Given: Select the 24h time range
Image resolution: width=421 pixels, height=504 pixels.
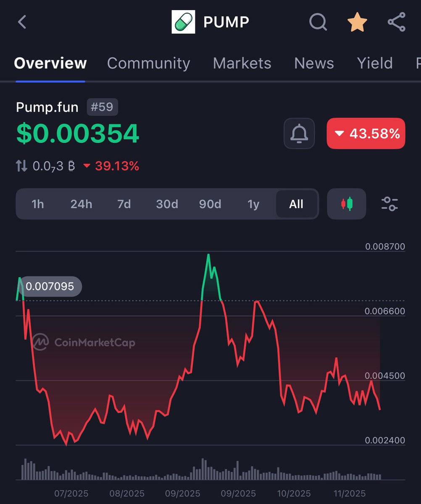Looking at the screenshot, I should tap(81, 204).
